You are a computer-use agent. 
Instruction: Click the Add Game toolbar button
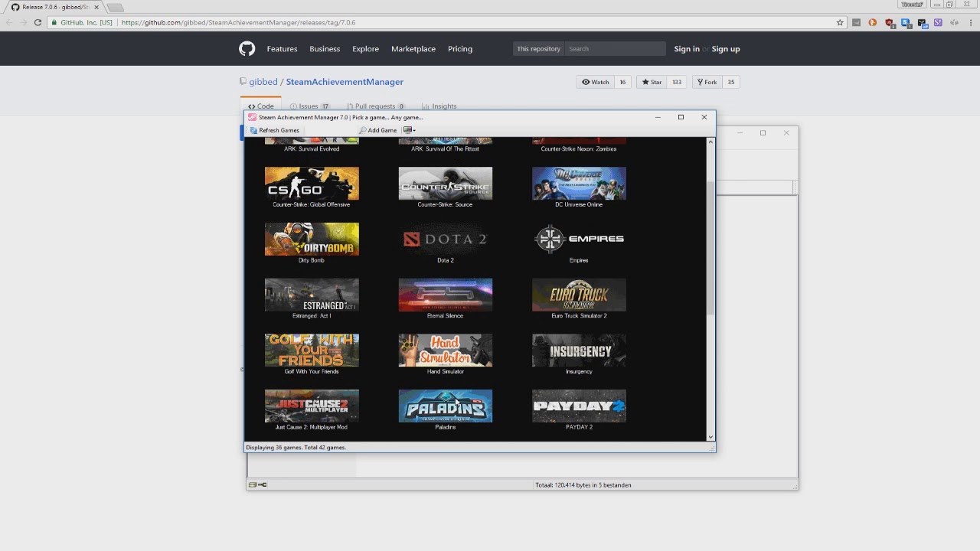click(377, 130)
